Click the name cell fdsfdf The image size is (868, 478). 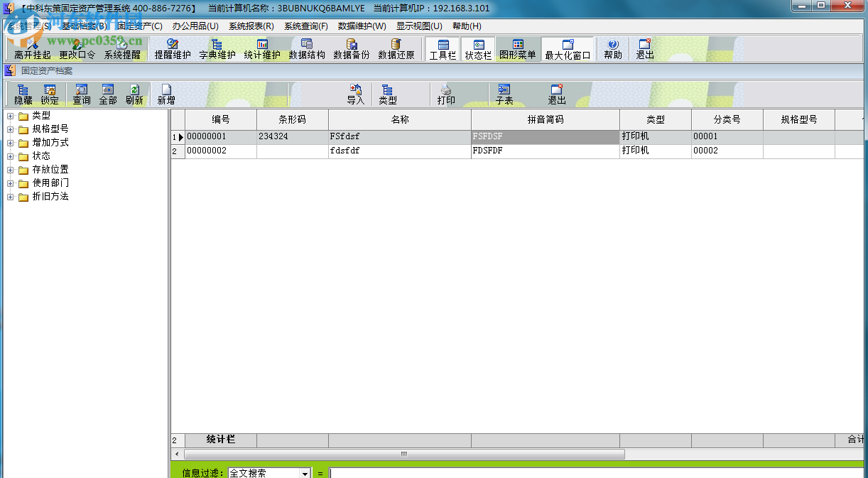[x=400, y=151]
